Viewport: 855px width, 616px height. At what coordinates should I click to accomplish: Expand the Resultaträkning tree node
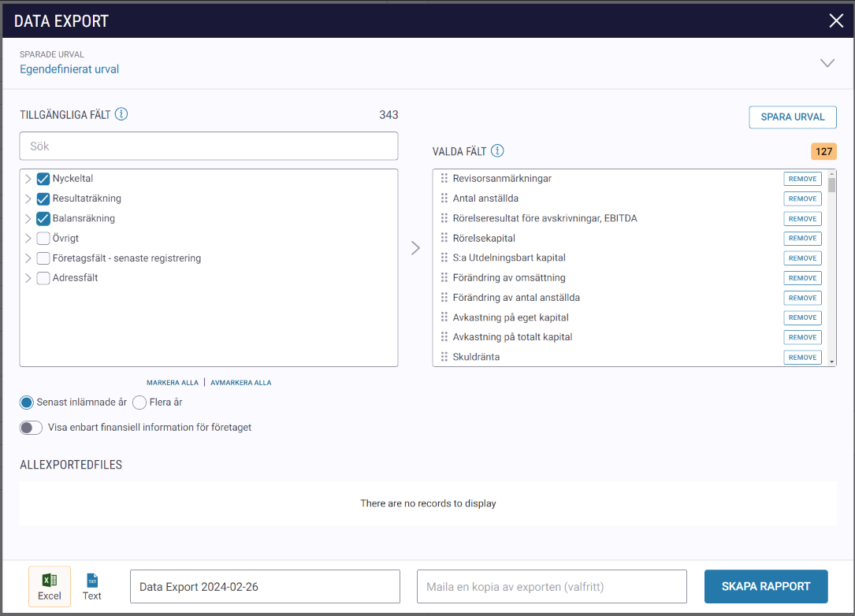click(x=28, y=199)
